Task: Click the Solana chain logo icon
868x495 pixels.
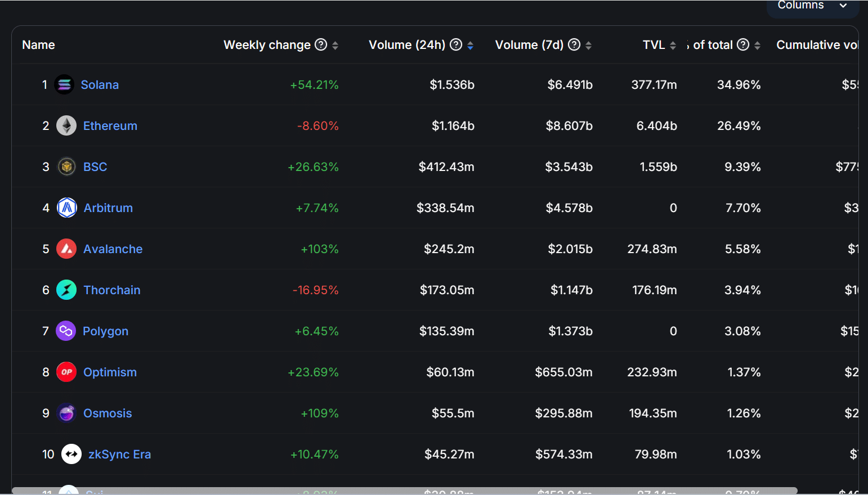Action: pyautogui.click(x=64, y=84)
